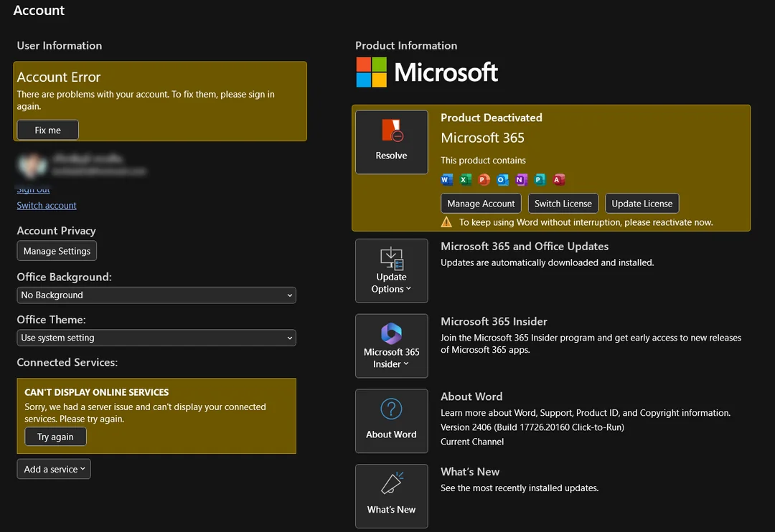Click the About Word heading text

(x=471, y=396)
